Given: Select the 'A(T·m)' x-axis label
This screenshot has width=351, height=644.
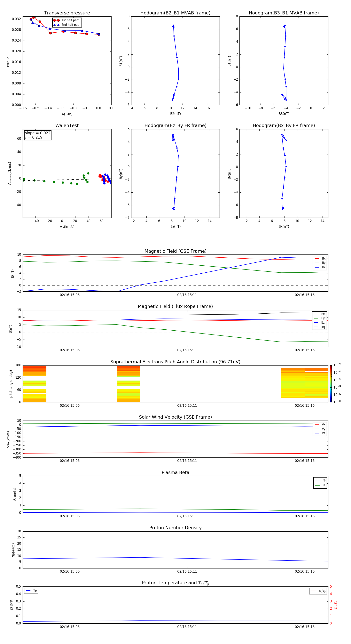Looking at the screenshot, I should [x=67, y=114].
